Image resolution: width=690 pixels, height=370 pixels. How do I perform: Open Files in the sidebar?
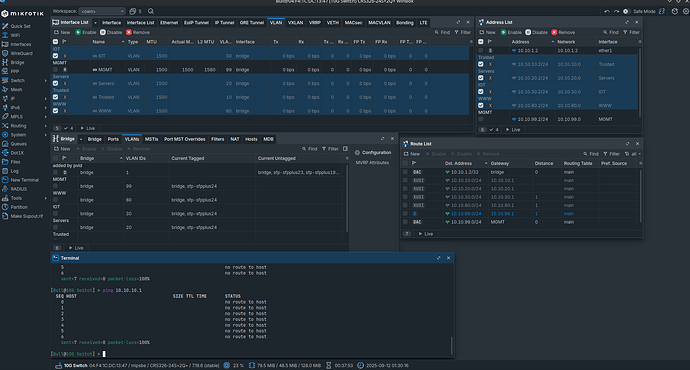point(11,162)
